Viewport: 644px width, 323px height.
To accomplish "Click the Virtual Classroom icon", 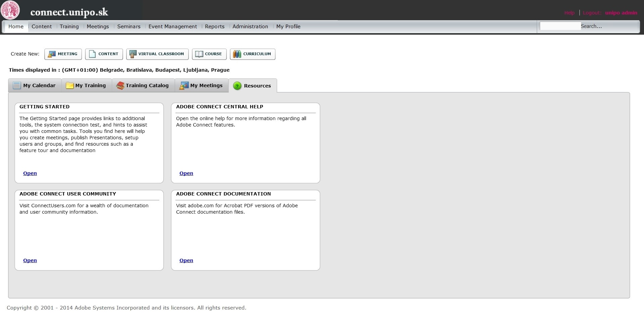I will 133,54.
